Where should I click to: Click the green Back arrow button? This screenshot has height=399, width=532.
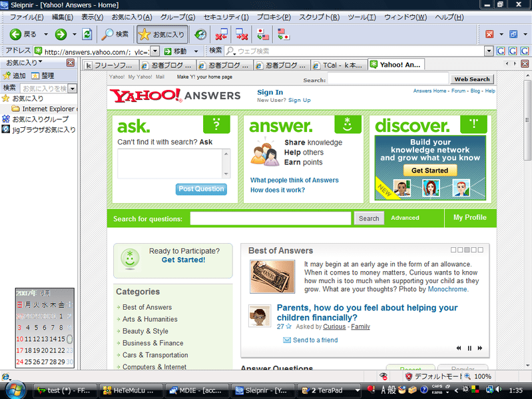click(x=15, y=34)
